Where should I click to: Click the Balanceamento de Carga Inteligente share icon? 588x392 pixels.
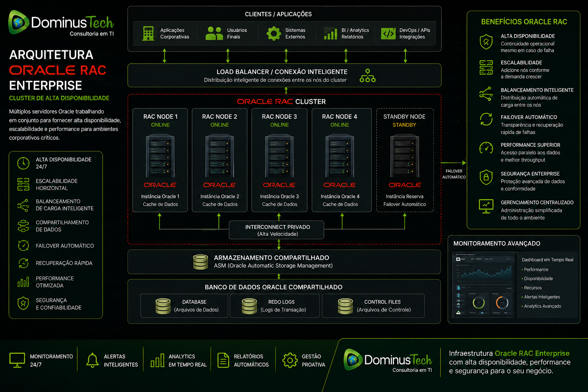23,205
